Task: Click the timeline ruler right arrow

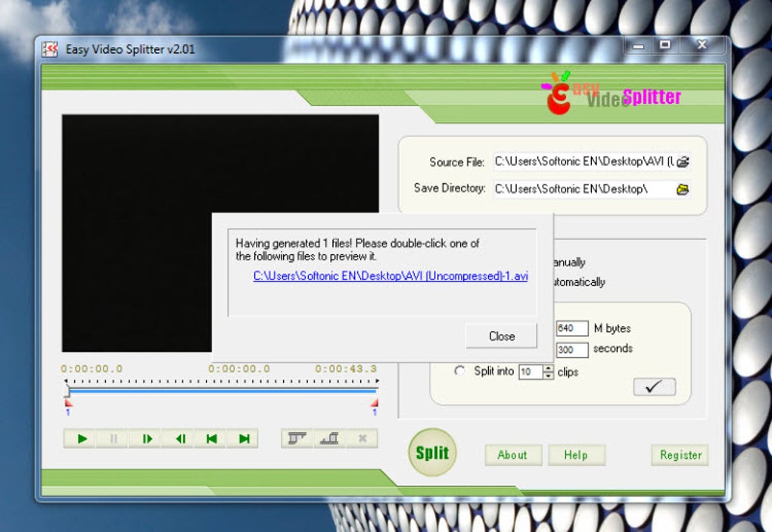Action: [x=377, y=381]
